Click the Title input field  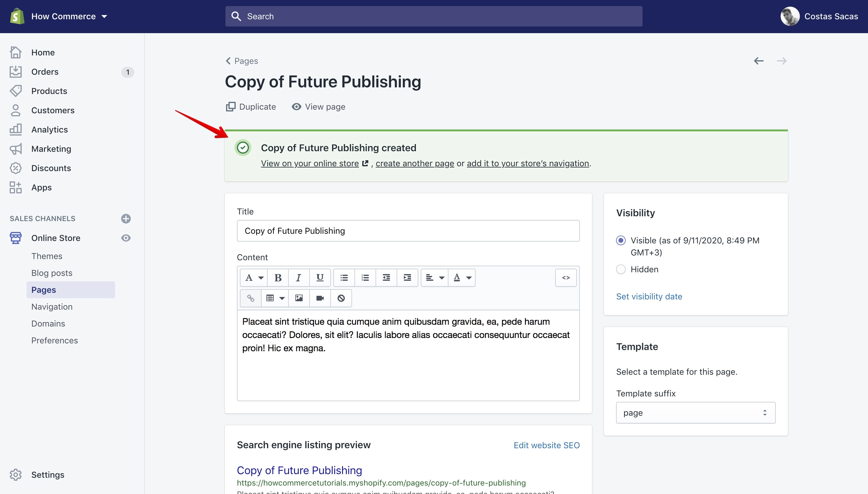[408, 231]
